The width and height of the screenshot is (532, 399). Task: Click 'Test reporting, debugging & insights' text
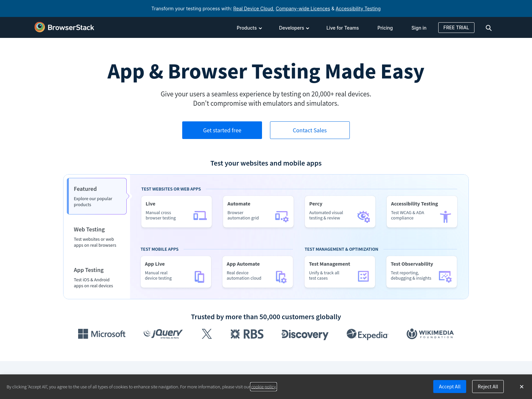coord(411,276)
